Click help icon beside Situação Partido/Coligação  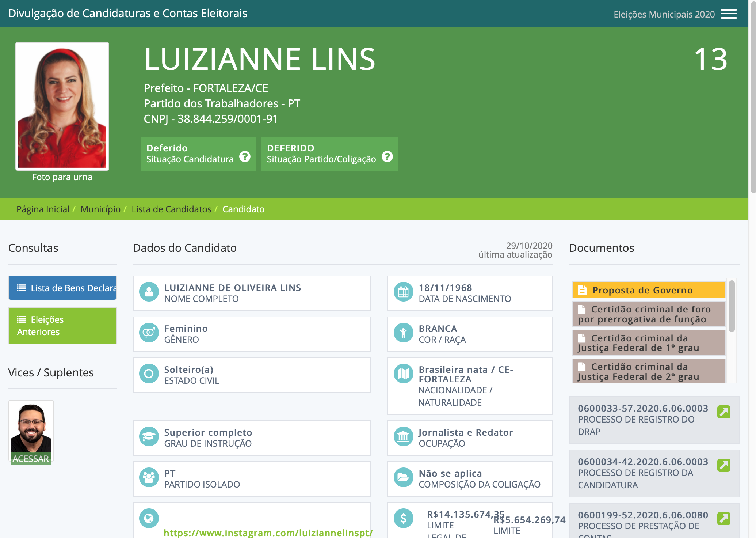(387, 156)
